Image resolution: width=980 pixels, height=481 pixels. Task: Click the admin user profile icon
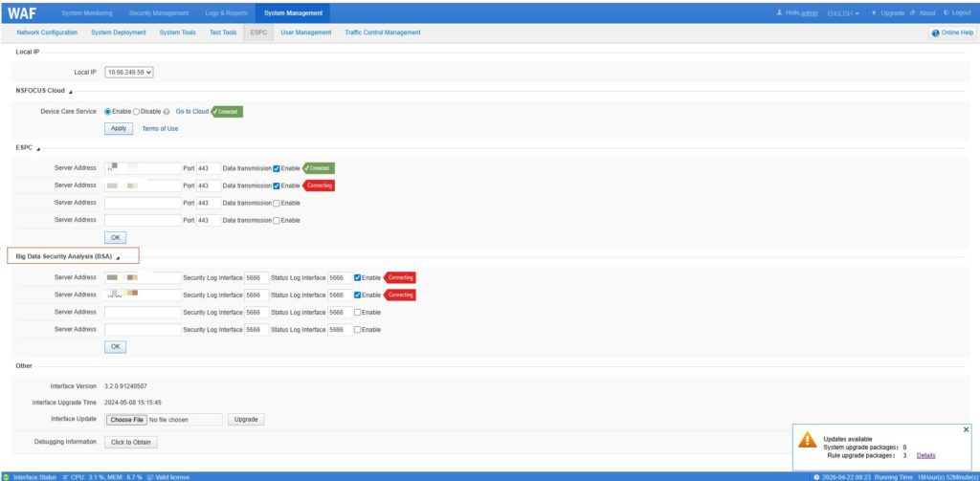point(780,13)
